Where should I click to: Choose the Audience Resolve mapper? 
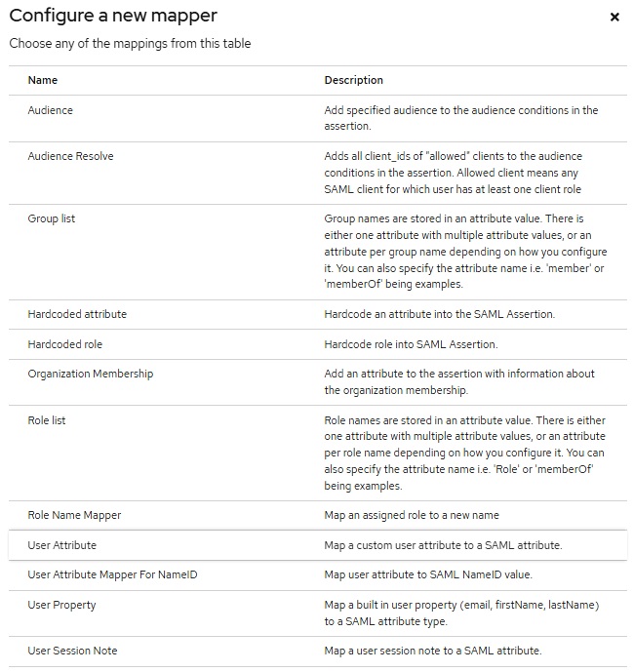click(x=318, y=174)
